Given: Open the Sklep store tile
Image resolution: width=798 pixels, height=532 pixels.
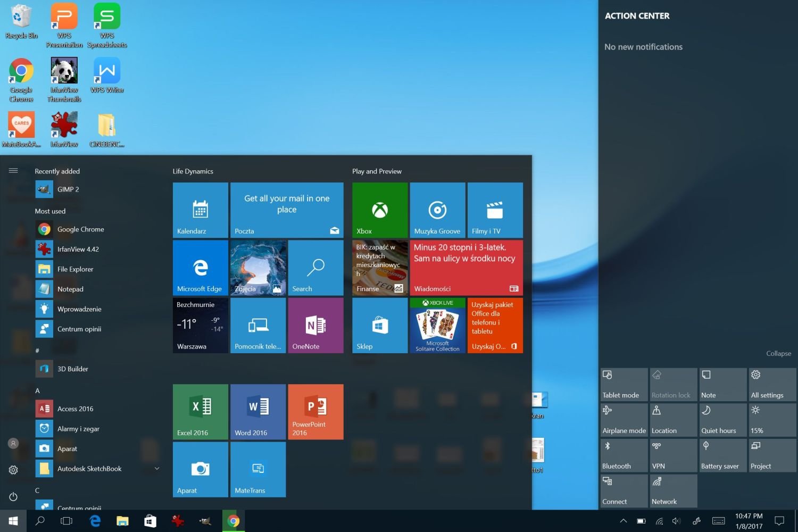Looking at the screenshot, I should coord(380,325).
